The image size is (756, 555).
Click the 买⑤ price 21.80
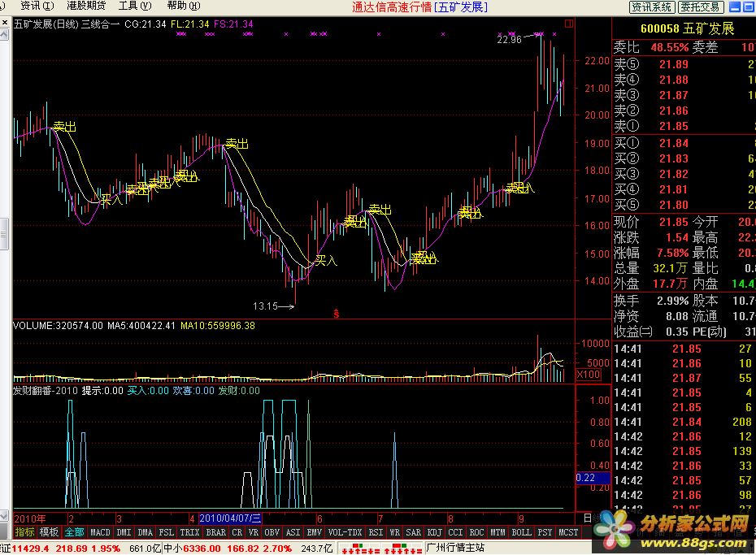tap(674, 205)
